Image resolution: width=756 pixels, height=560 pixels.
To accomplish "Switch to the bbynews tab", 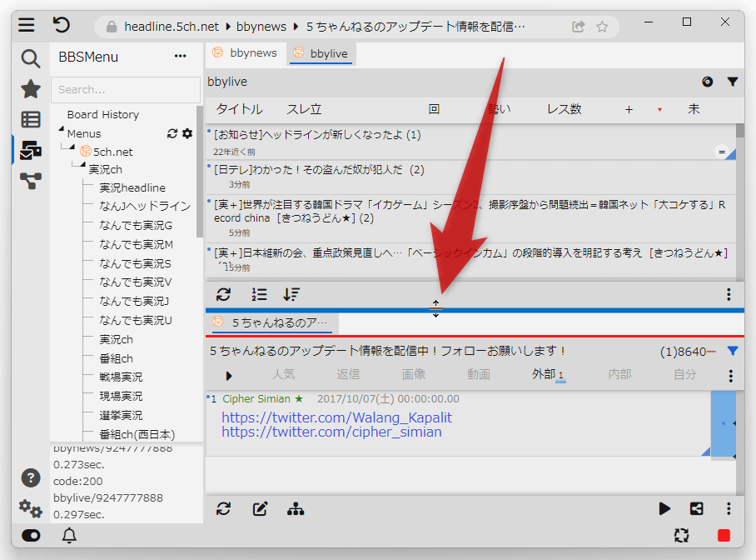I will pos(246,53).
